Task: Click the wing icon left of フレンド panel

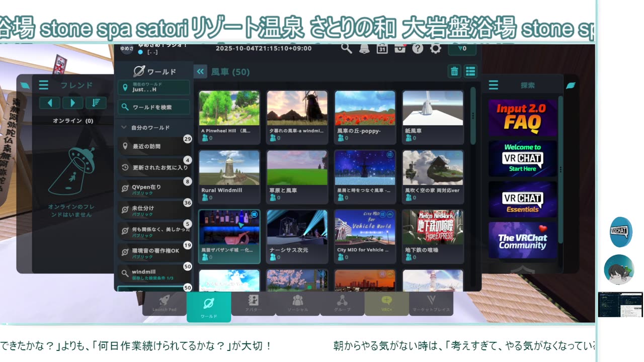Action: 25,86
